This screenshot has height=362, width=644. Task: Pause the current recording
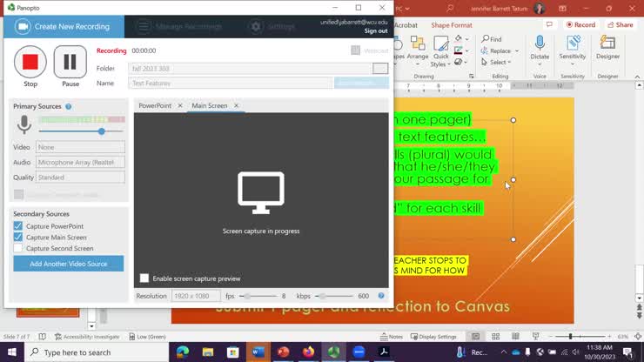click(70, 62)
